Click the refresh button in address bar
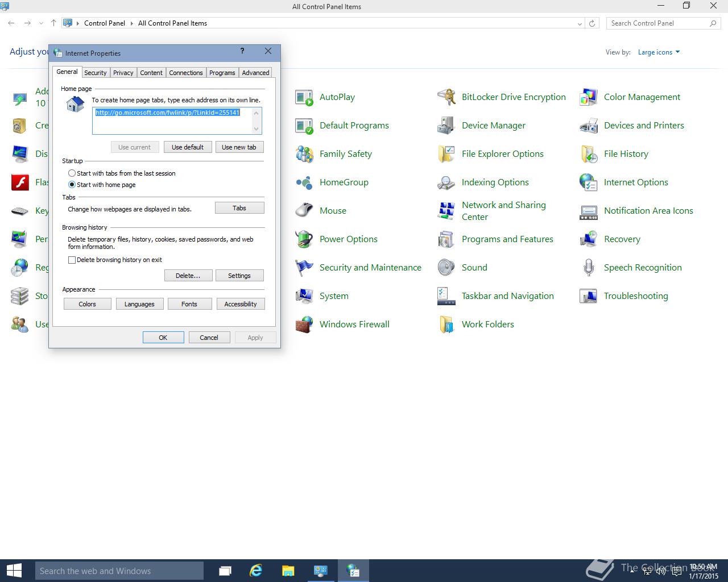Image resolution: width=728 pixels, height=582 pixels. click(x=592, y=23)
